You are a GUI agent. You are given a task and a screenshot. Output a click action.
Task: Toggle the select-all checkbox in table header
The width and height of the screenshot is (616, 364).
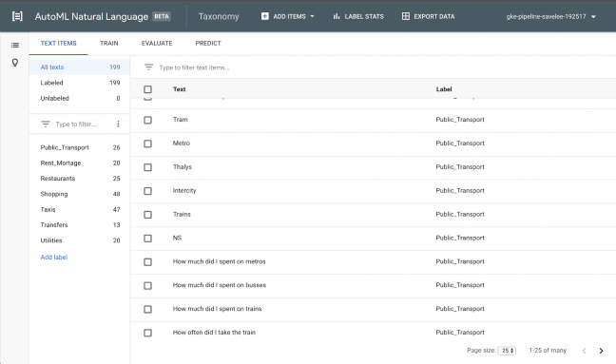[x=147, y=89]
